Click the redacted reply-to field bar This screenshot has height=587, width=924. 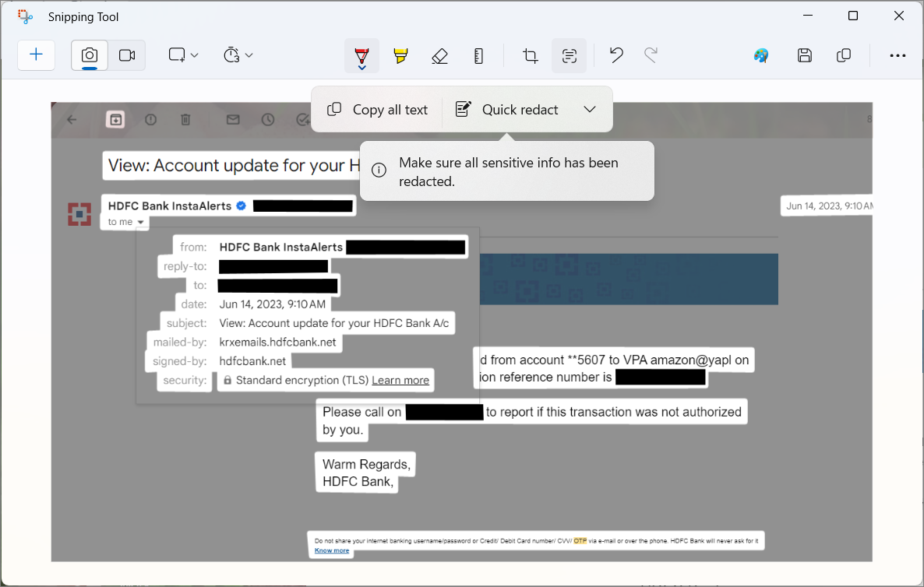(273, 265)
